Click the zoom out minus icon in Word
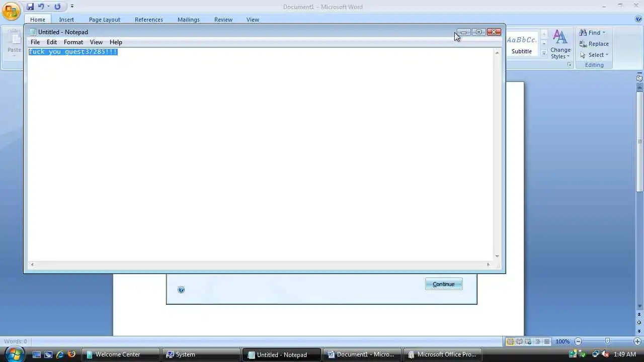The width and height of the screenshot is (644, 362). pyautogui.click(x=578, y=341)
